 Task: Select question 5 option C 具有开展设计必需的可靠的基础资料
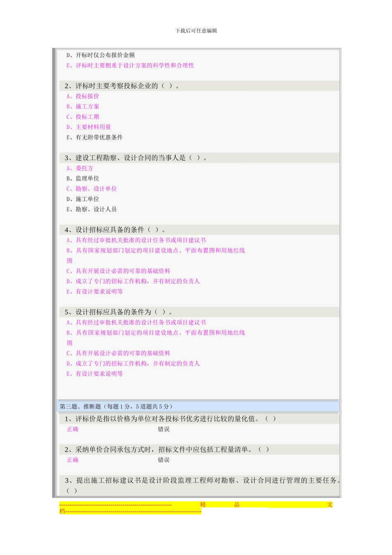(118, 353)
